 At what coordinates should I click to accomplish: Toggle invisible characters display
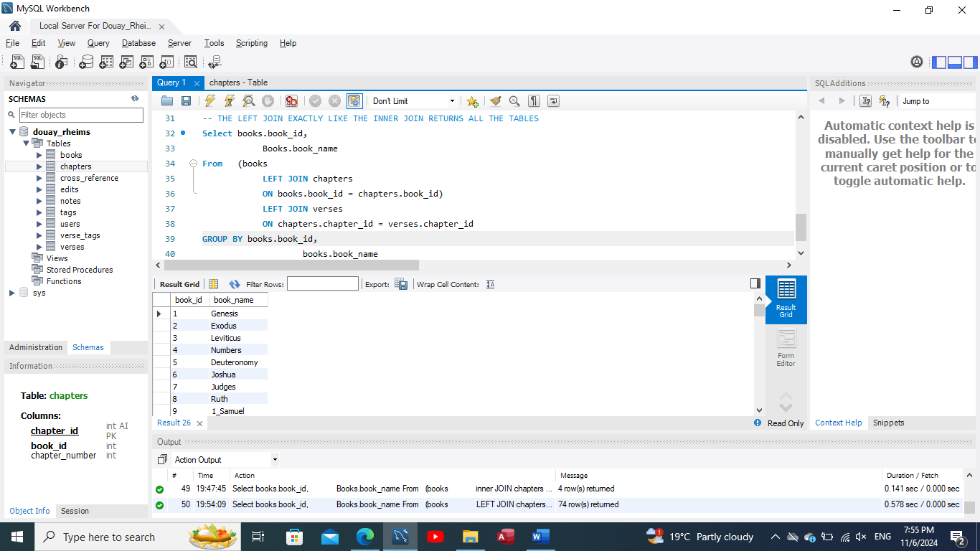(534, 101)
